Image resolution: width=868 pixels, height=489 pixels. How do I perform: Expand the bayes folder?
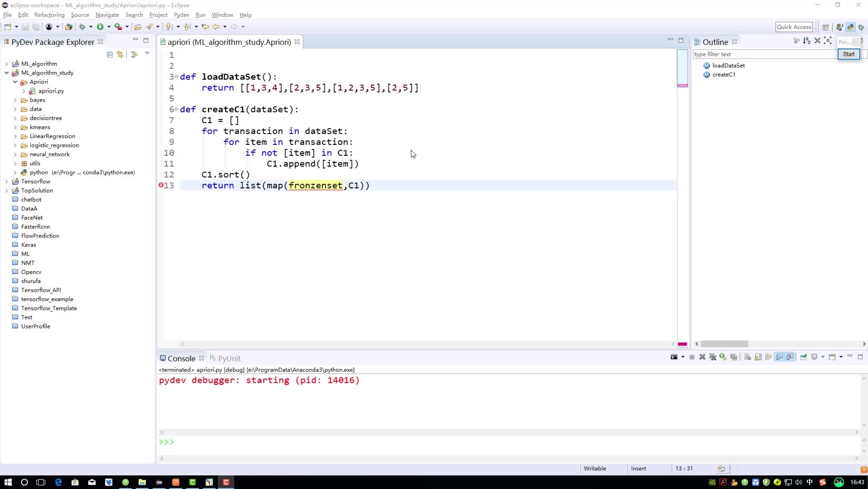tap(15, 100)
